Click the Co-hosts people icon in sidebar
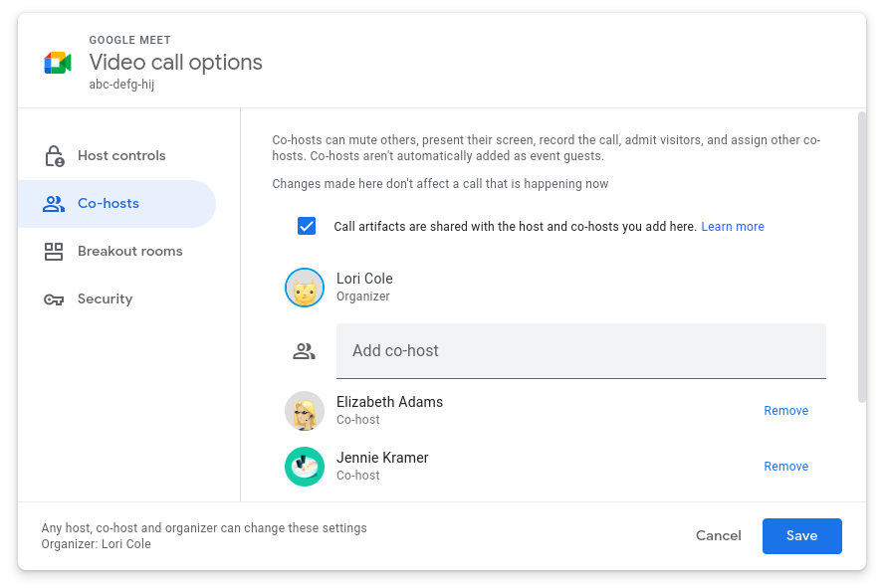The width and height of the screenshot is (884, 588). coord(54,204)
